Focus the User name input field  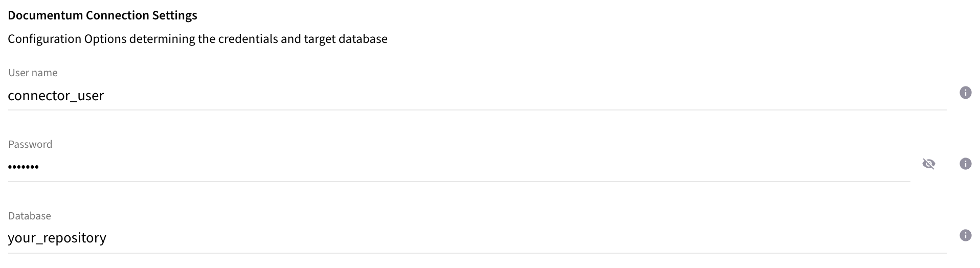click(460, 96)
